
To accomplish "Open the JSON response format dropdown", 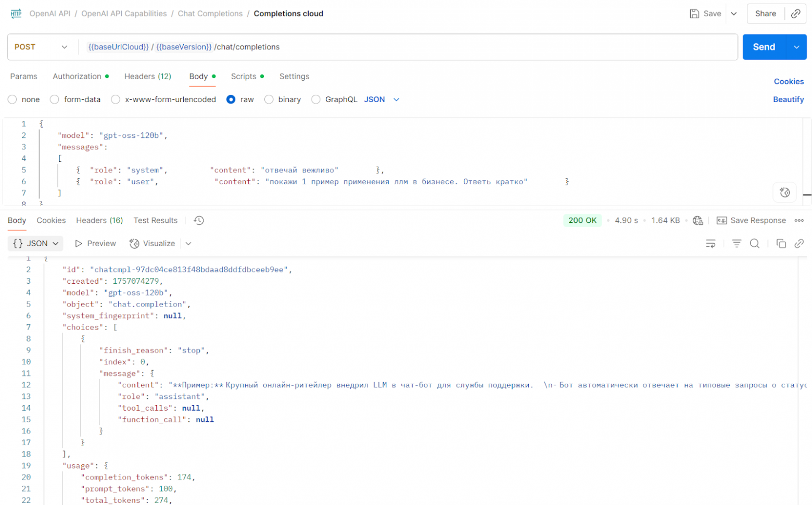I will (x=35, y=244).
